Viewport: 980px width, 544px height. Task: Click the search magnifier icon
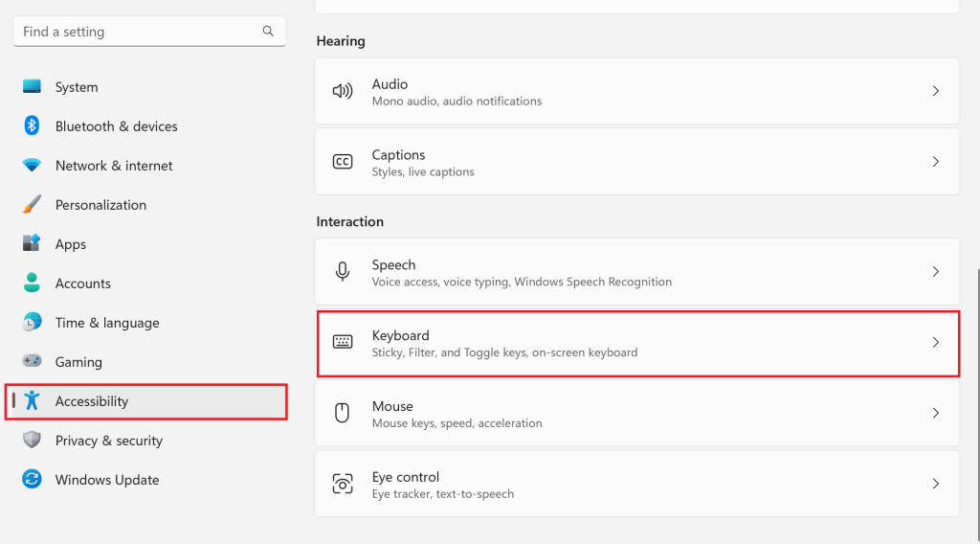coord(268,32)
